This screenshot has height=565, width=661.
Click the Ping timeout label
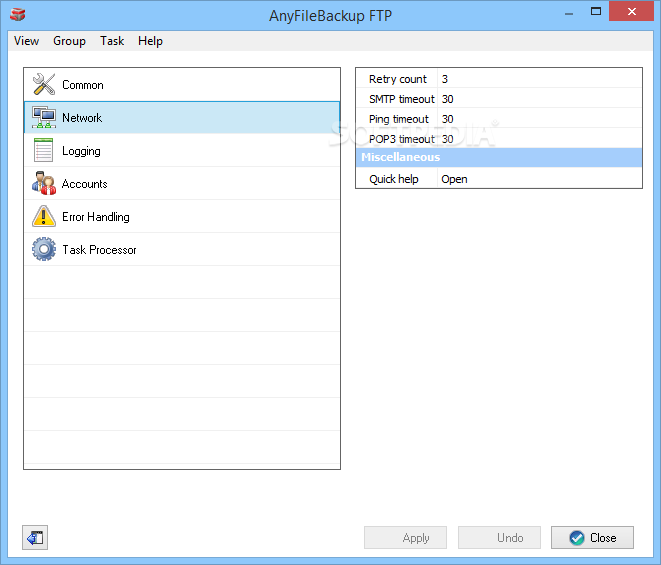pos(398,119)
